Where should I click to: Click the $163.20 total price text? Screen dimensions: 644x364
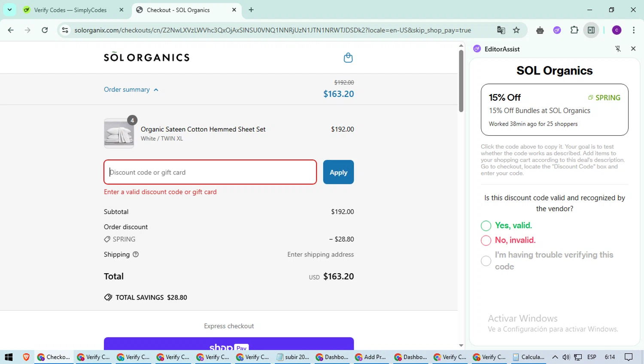click(339, 276)
